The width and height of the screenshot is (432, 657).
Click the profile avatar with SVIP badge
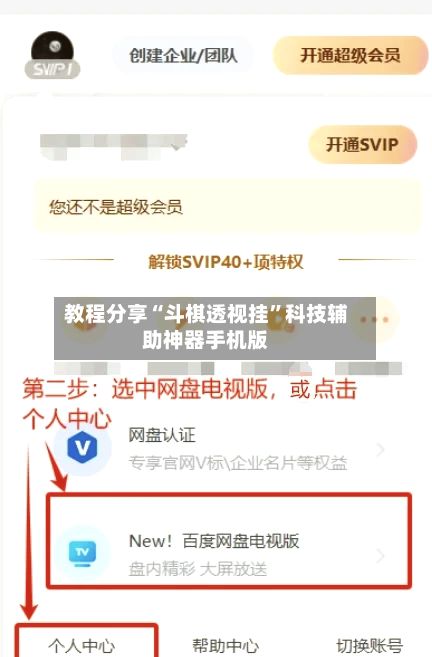pyautogui.click(x=52, y=55)
